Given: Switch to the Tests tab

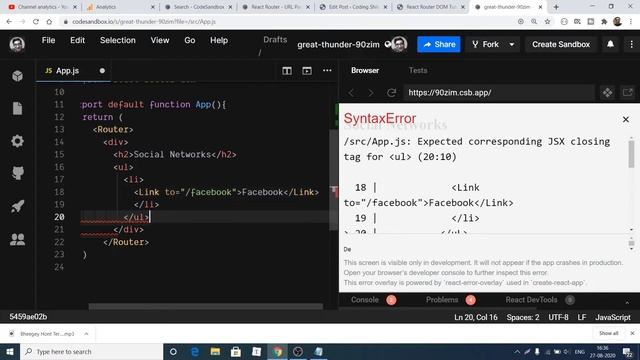Looking at the screenshot, I should pyautogui.click(x=418, y=70).
